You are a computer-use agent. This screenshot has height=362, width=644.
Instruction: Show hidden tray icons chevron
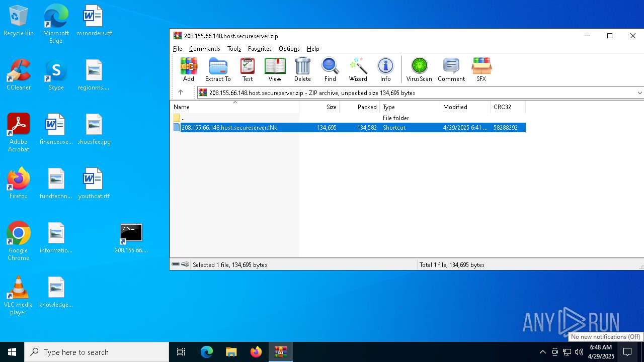point(542,352)
